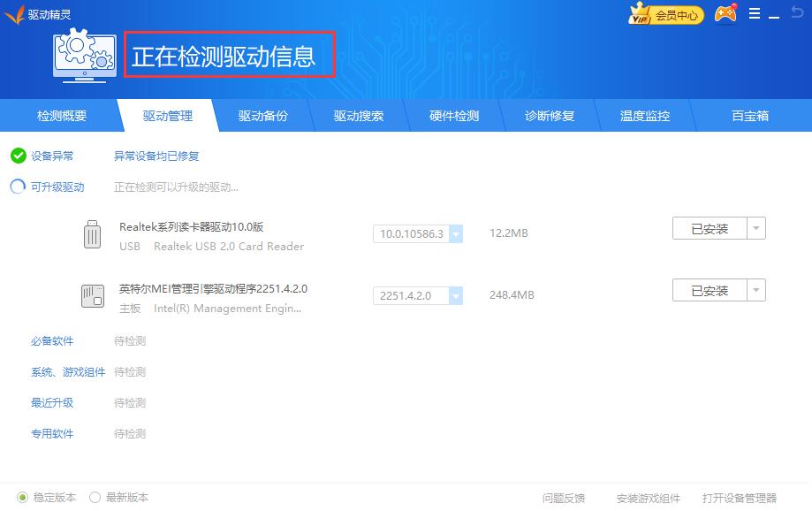Image resolution: width=812 pixels, height=511 pixels.
Task: Click the 可升级驱动 spinner indicator
Action: (x=19, y=187)
